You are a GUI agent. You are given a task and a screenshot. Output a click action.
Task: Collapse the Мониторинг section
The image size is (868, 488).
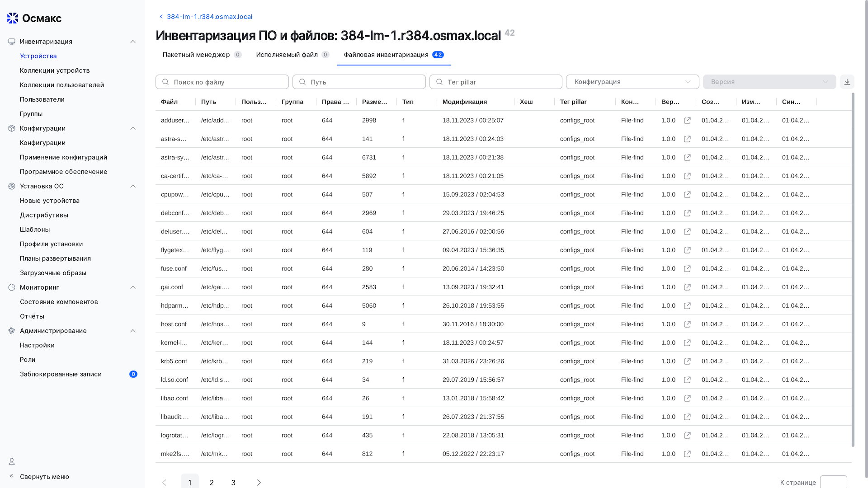133,287
